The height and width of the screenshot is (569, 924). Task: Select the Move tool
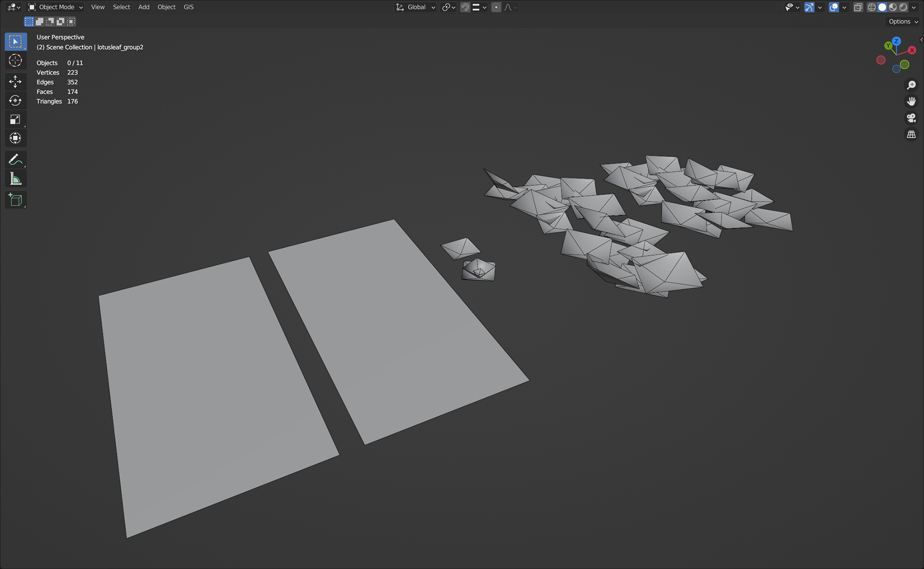15,81
